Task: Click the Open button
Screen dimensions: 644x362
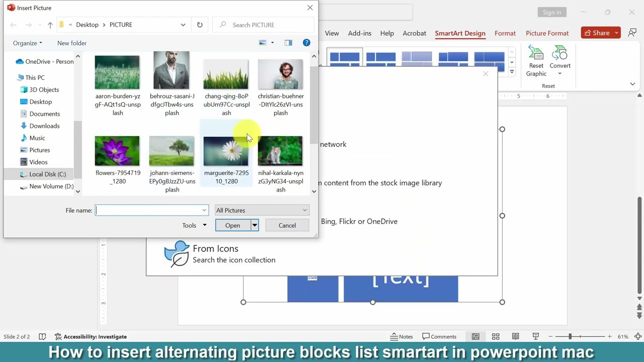Action: tap(232, 225)
